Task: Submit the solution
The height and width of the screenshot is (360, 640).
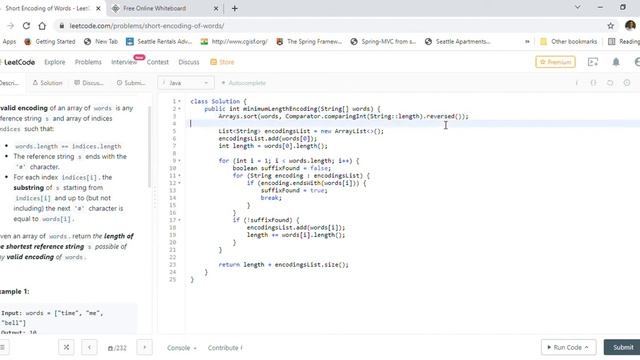Action: click(x=622, y=347)
